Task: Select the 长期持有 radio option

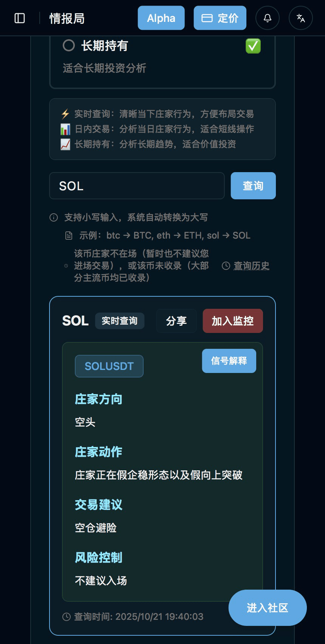Action: (x=69, y=46)
